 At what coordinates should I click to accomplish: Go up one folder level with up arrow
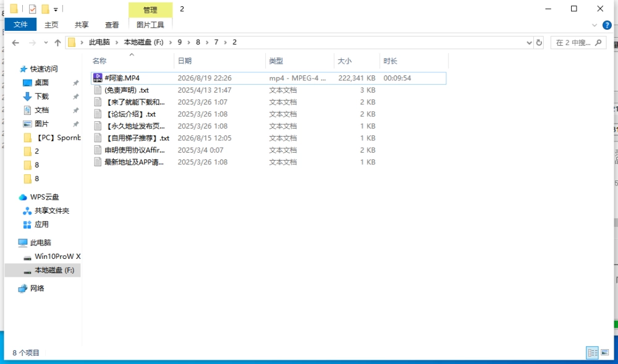pyautogui.click(x=57, y=43)
